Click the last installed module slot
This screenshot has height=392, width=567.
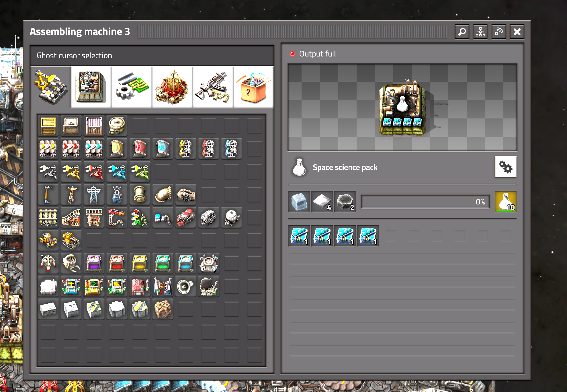point(368,236)
